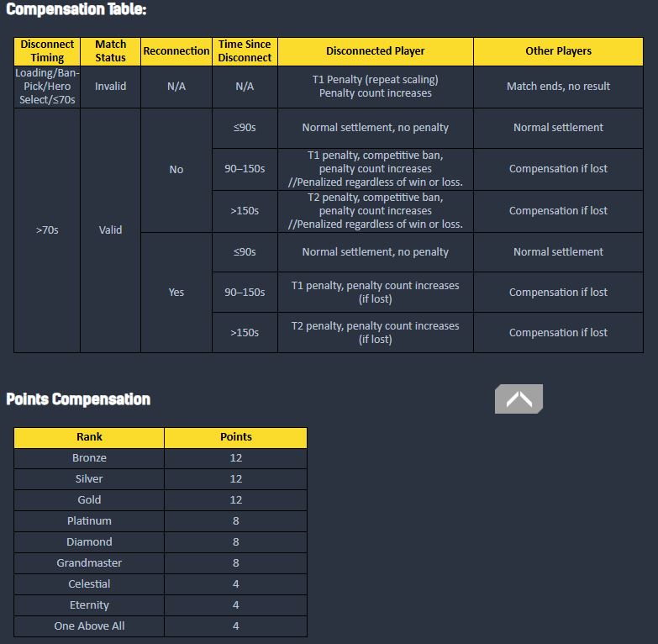The height and width of the screenshot is (644, 658).
Task: Select '≤90s' cell in the Yes reconnection group
Action: tap(245, 252)
